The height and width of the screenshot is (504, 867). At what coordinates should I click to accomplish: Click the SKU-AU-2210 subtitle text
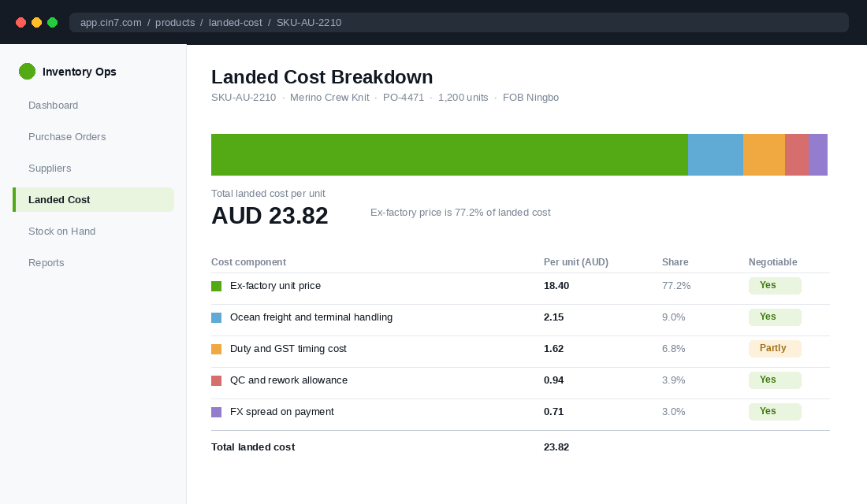(x=244, y=98)
